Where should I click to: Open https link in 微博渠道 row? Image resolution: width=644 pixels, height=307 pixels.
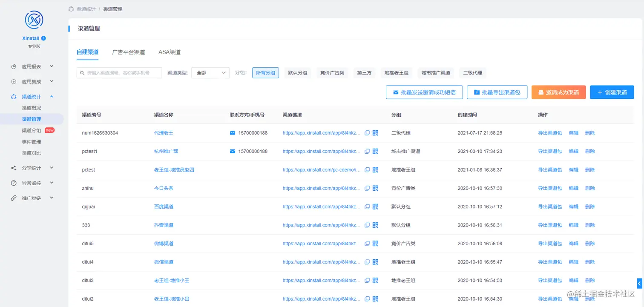[322, 244]
